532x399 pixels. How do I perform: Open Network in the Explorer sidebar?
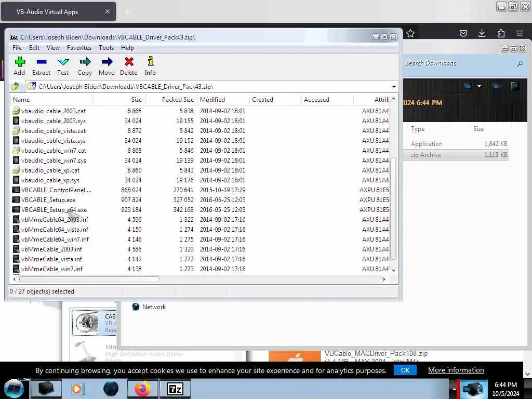point(149,307)
